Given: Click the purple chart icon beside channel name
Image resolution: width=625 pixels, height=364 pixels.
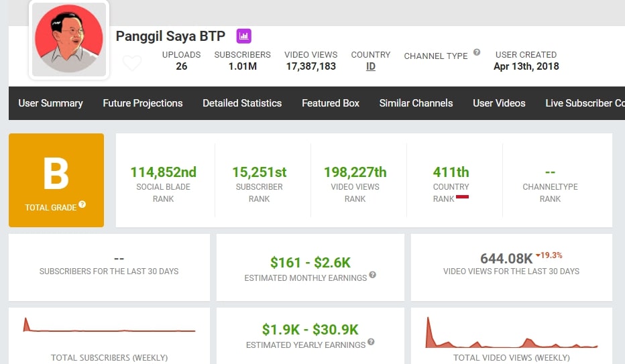Looking at the screenshot, I should [243, 36].
